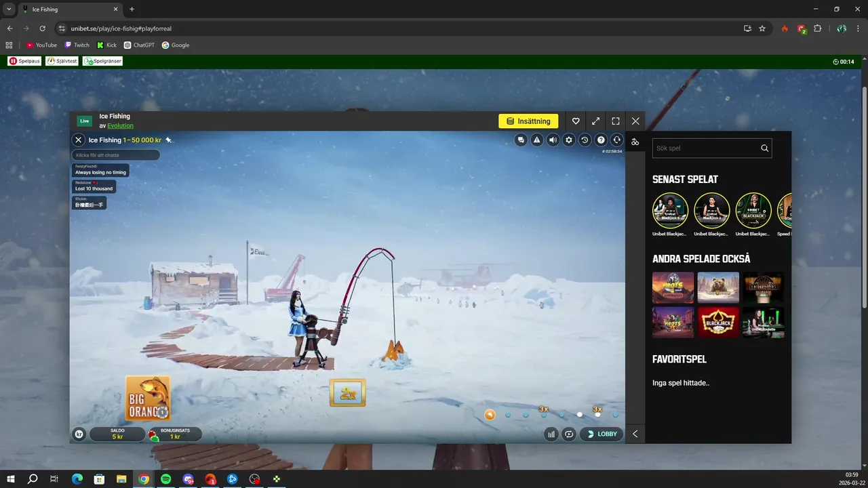Click the search magnifier icon

click(x=764, y=148)
